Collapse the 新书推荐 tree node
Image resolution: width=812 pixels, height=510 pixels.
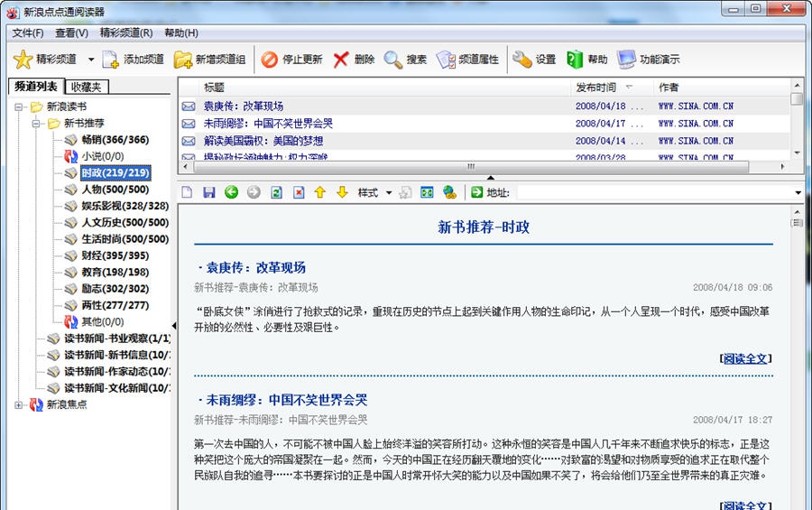tap(36, 124)
